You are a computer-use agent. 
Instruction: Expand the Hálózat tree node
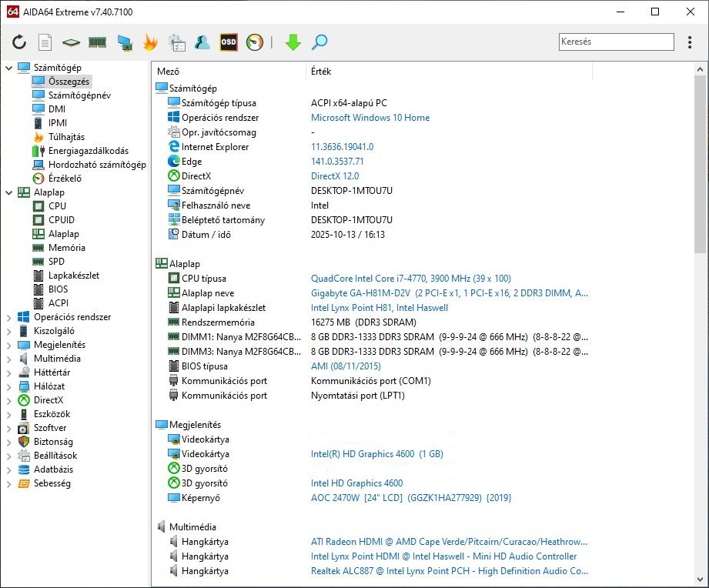point(8,387)
